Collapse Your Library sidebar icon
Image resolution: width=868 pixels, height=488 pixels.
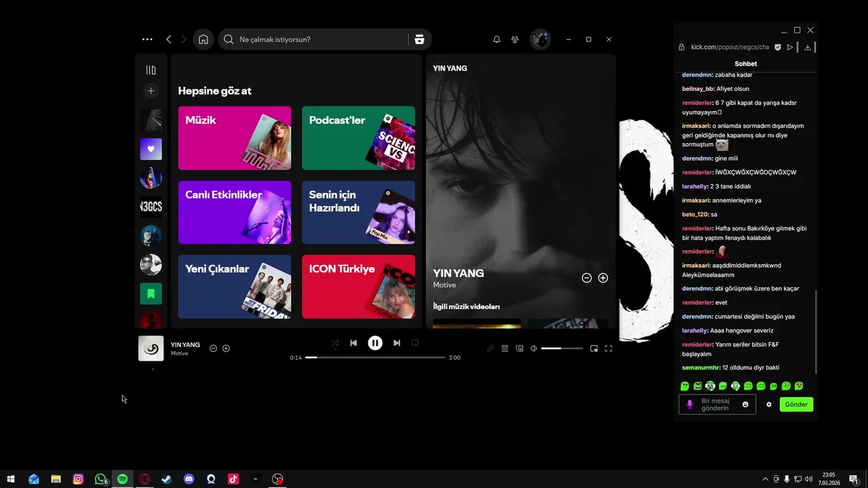pos(151,70)
